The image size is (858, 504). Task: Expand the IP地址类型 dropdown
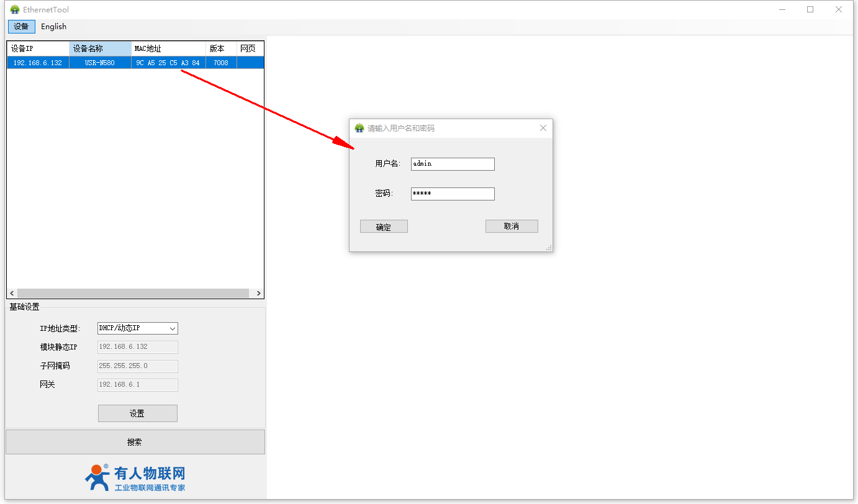tap(173, 328)
